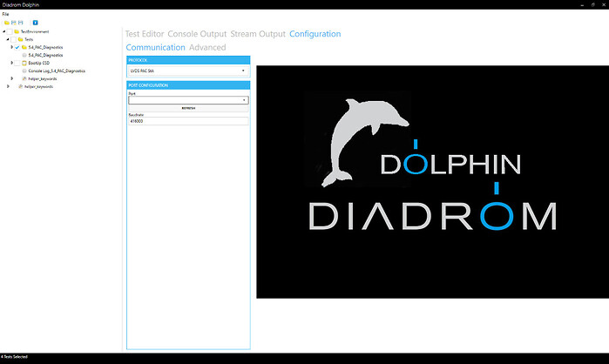This screenshot has height=364, width=609.
Task: Switch to the Test Editor tab
Action: click(145, 34)
